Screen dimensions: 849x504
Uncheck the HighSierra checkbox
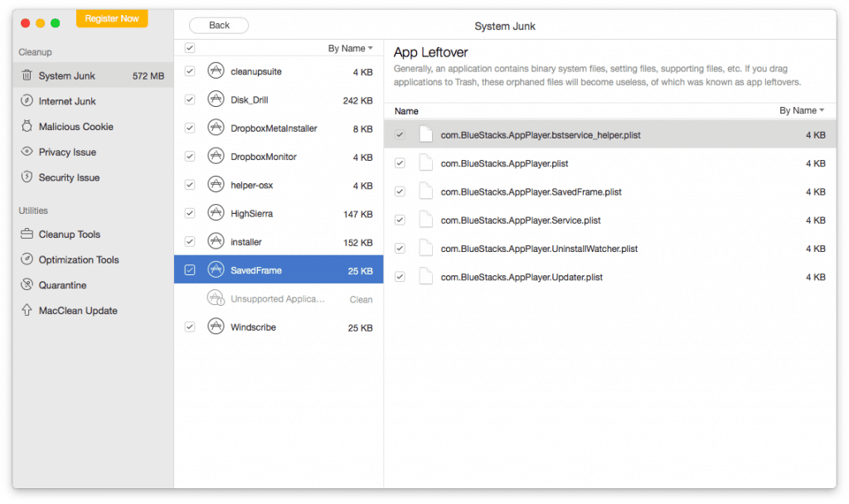190,213
